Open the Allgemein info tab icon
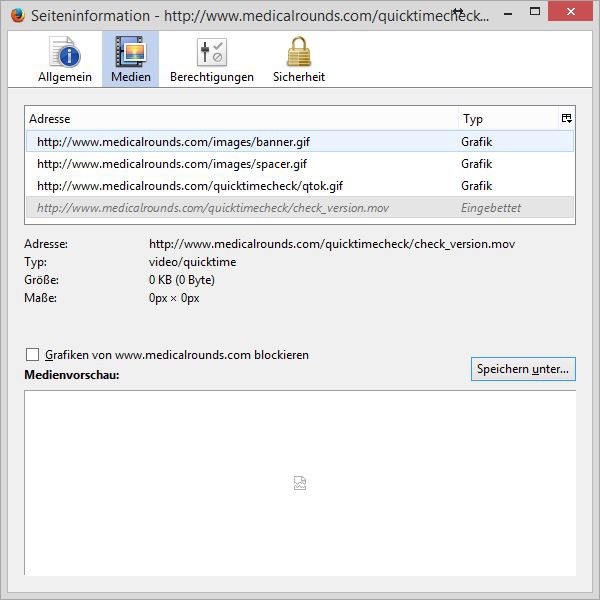 point(65,52)
